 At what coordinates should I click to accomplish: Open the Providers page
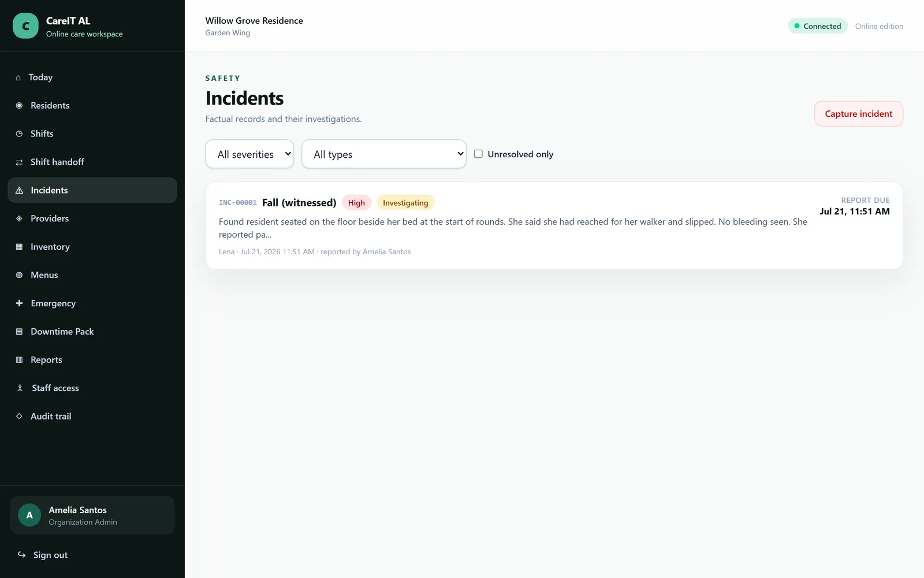pos(92,218)
